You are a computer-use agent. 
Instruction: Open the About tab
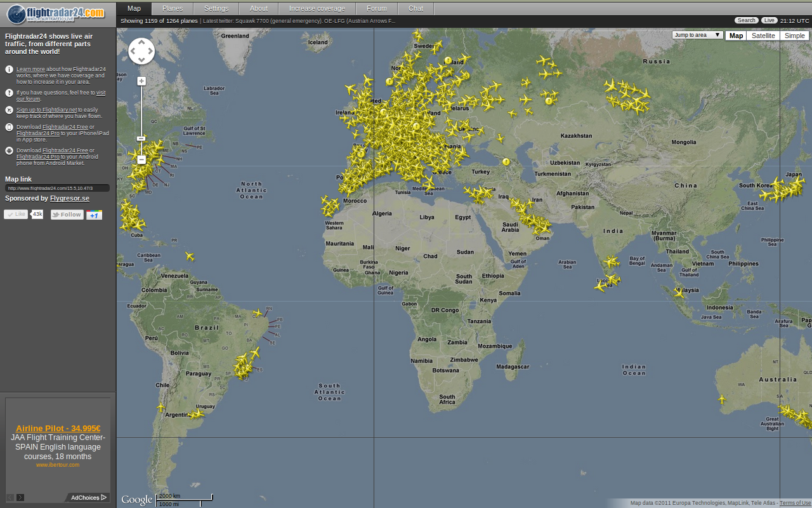point(259,8)
